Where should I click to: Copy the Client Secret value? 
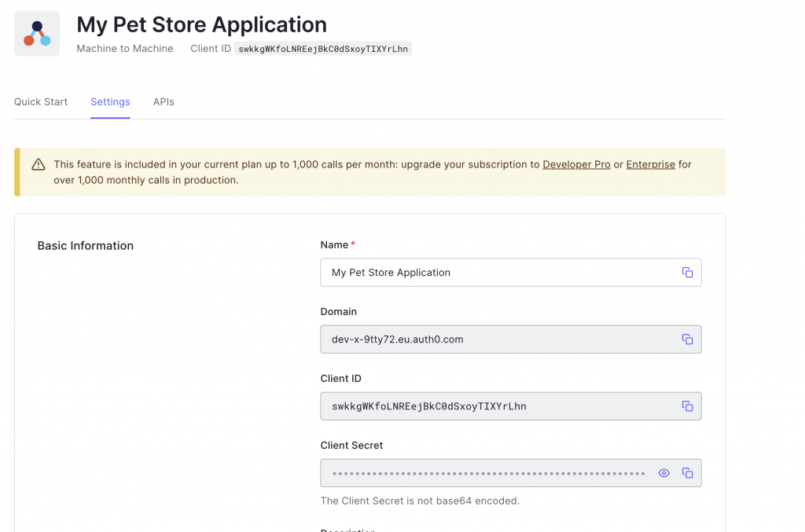[687, 473]
